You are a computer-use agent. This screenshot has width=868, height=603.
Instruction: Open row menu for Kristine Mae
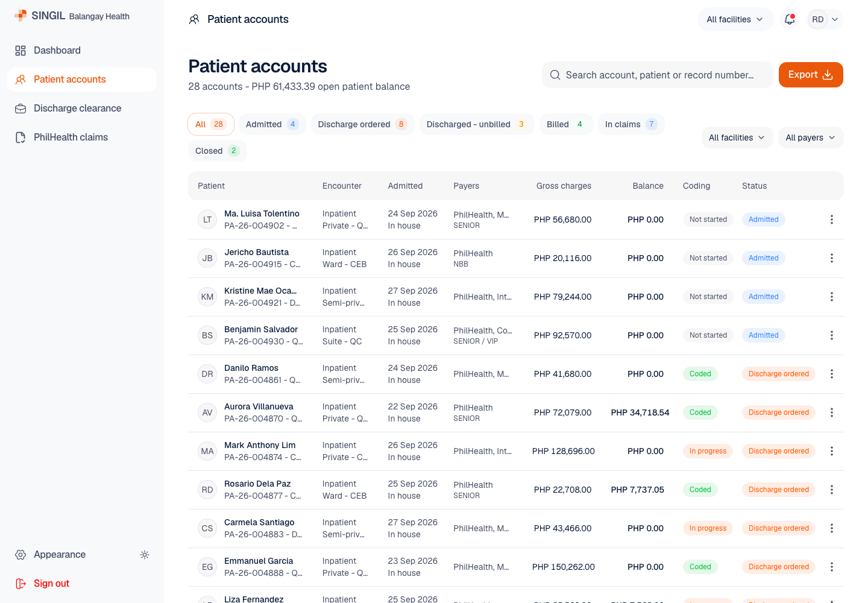[x=832, y=297]
